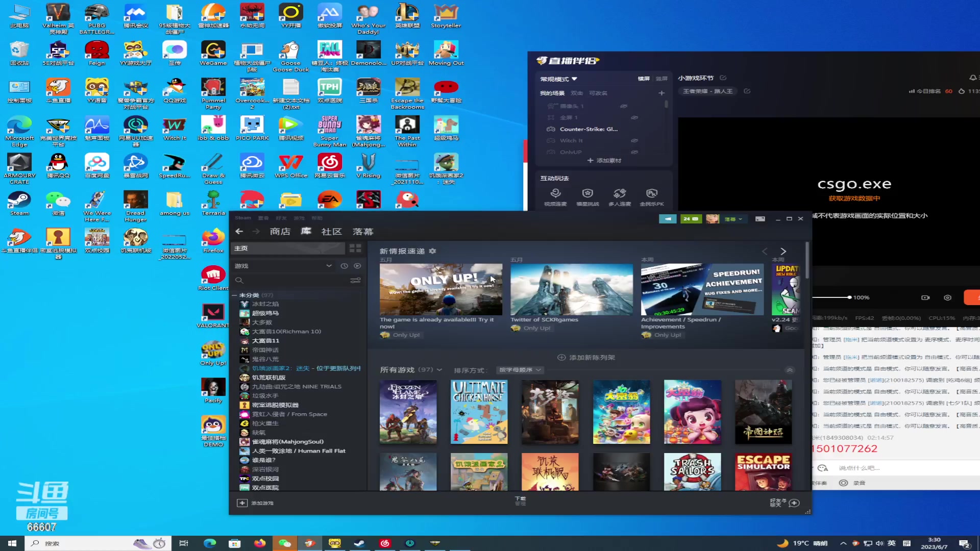Click 添加素材 to add a source
The image size is (980, 551).
point(604,160)
